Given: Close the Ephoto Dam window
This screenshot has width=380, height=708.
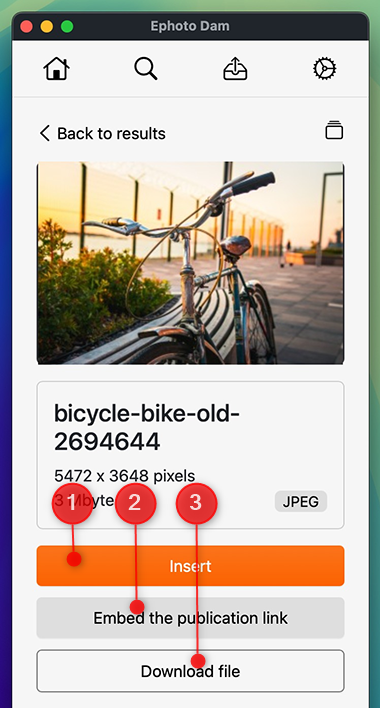Looking at the screenshot, I should pos(26,27).
